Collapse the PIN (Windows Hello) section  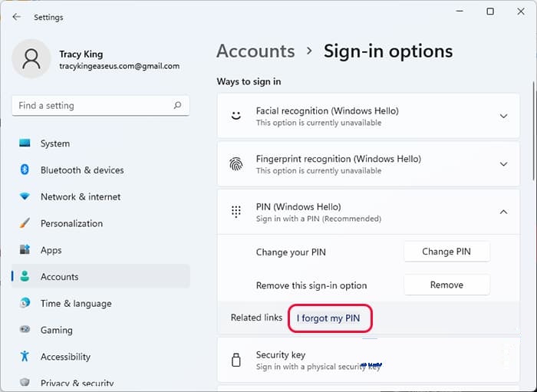(503, 212)
